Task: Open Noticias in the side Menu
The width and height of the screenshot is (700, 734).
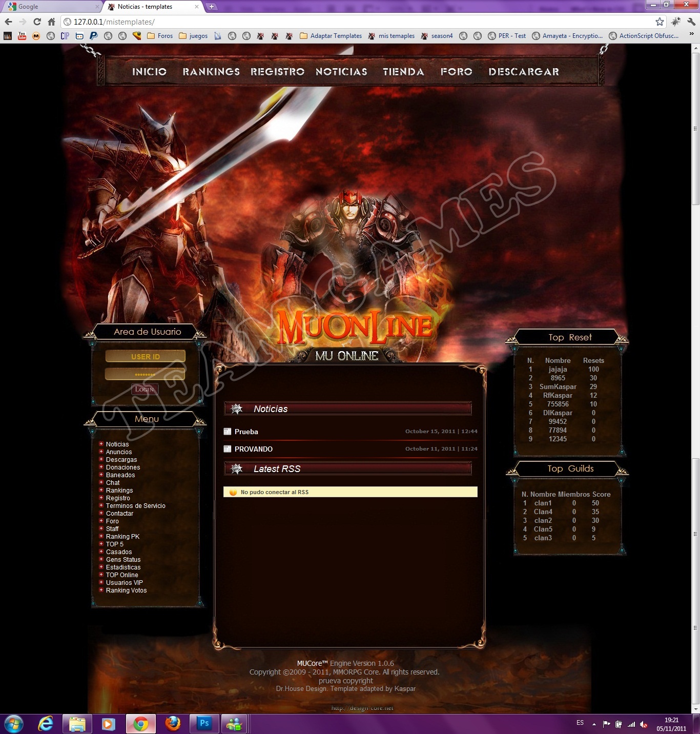Action: tap(117, 444)
